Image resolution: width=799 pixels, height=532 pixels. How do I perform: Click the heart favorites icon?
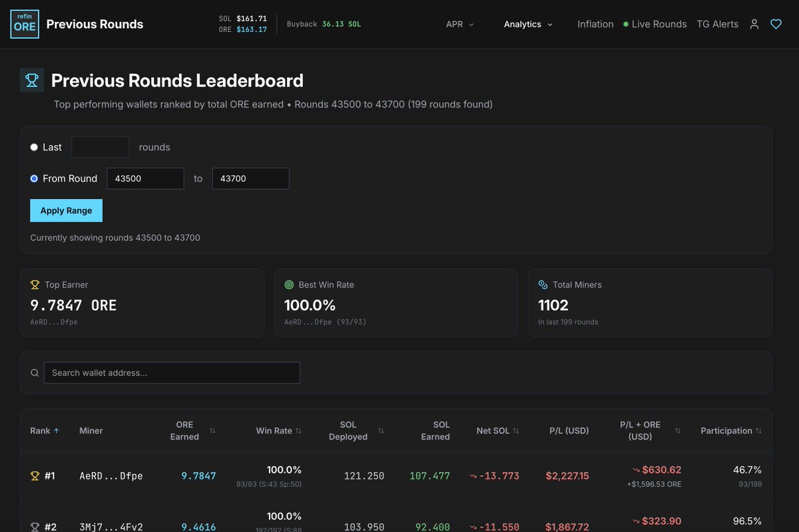point(776,24)
